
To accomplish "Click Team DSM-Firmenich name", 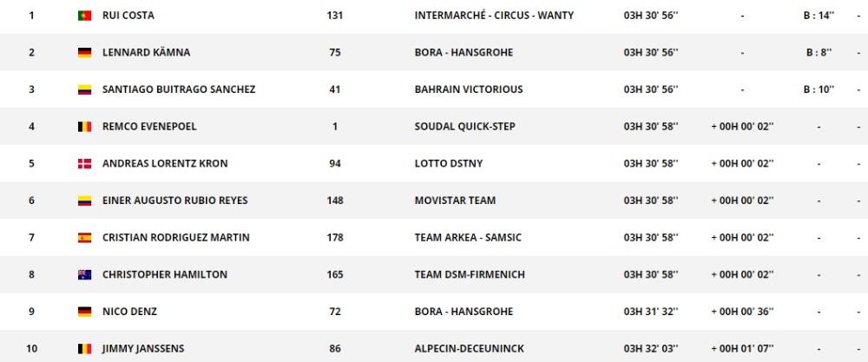I will pyautogui.click(x=470, y=274).
